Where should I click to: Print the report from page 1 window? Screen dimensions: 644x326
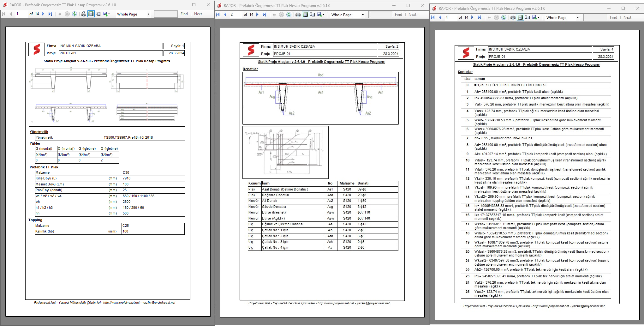coord(84,14)
